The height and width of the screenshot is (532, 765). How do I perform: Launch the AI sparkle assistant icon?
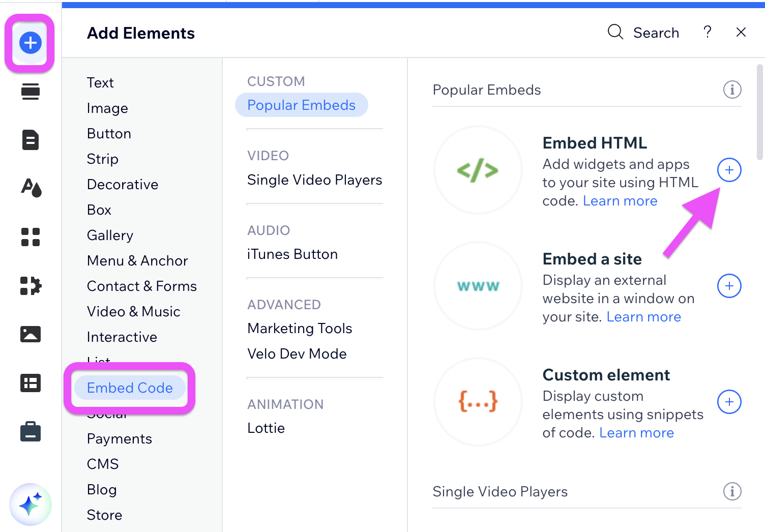(x=30, y=505)
